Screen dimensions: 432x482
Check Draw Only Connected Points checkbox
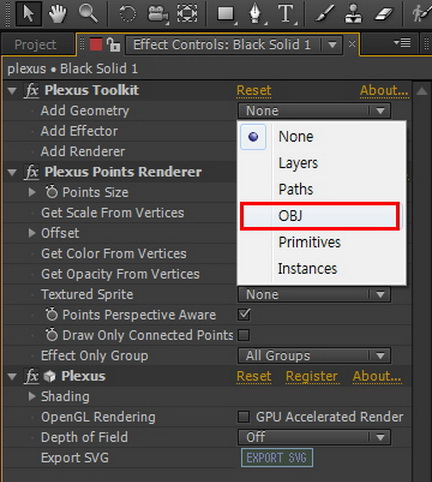[x=244, y=335]
